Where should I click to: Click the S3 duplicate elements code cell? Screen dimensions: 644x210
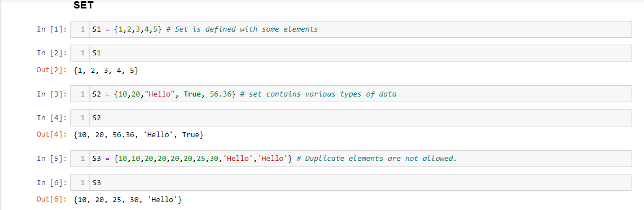(x=351, y=158)
